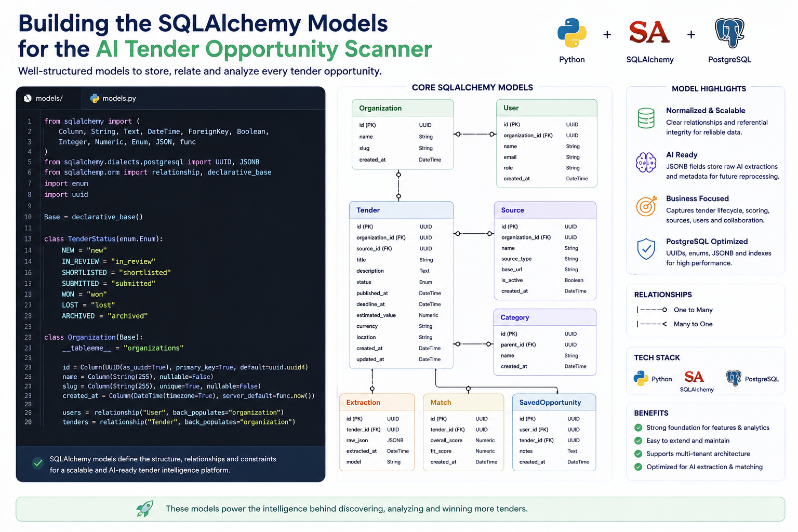Click 'AI Tender Opportunity Scanner' green title text
Screen dimensions: 798x532
pos(264,49)
